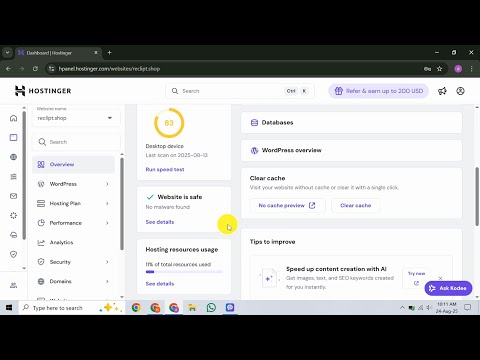Viewport: 480px width, 360px height.
Task: Click Refer & earn up to 200 USD
Action: pyautogui.click(x=378, y=91)
